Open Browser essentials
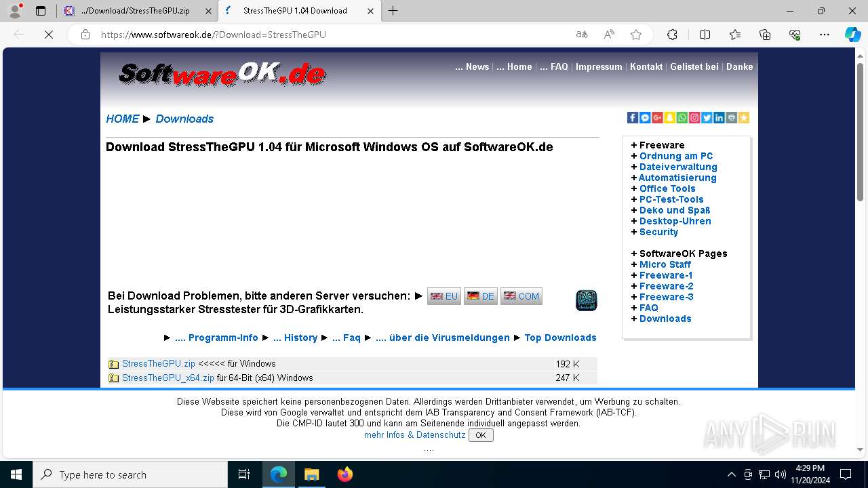This screenshot has width=868, height=488. [x=795, y=35]
